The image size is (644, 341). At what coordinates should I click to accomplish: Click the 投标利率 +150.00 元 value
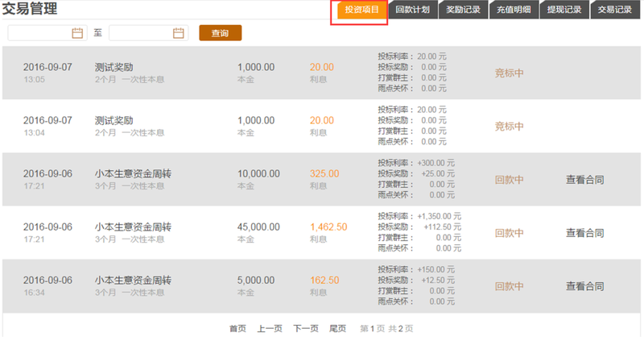point(436,270)
